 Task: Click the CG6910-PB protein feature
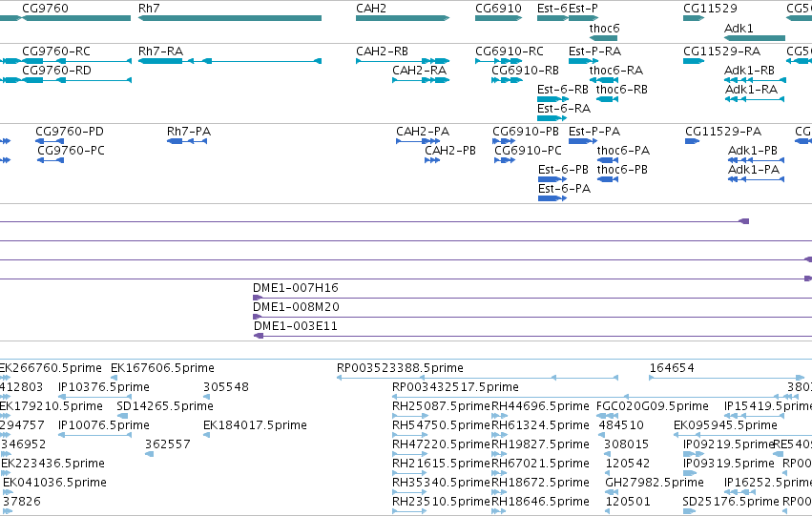[x=504, y=141]
